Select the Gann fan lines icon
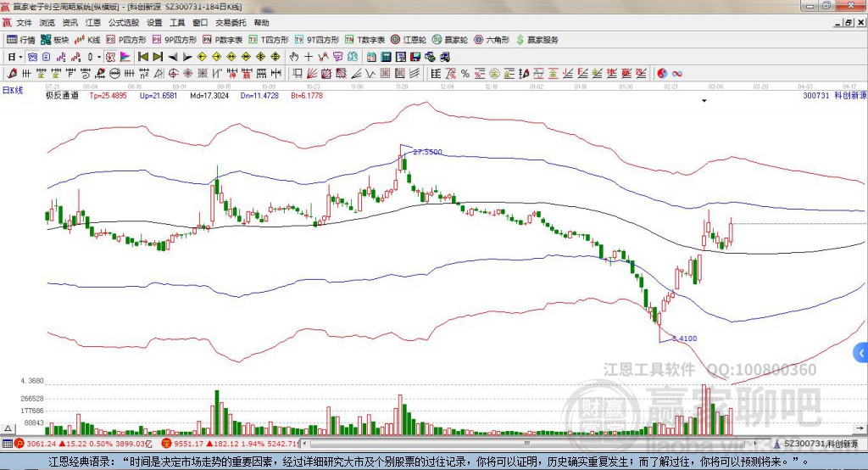 coord(312,73)
